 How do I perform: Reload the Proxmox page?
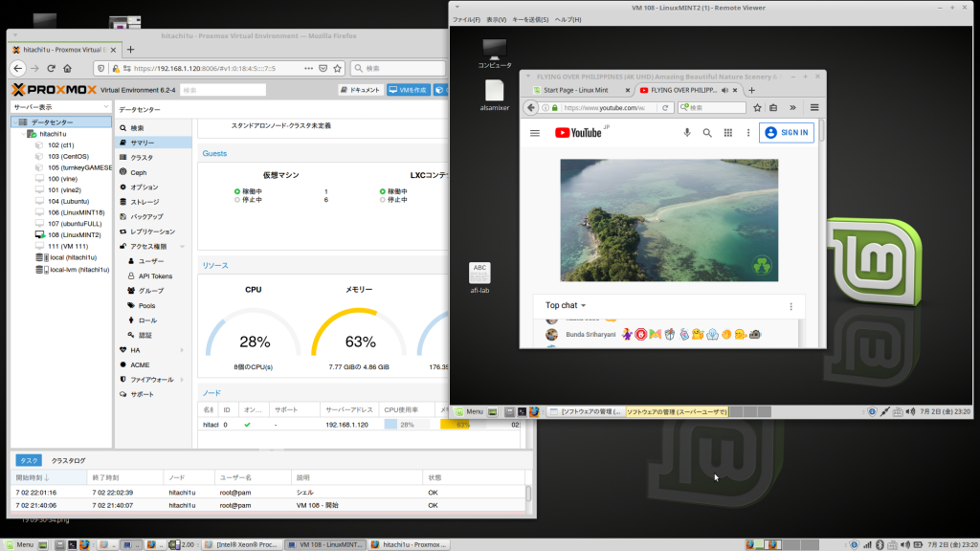(x=52, y=69)
